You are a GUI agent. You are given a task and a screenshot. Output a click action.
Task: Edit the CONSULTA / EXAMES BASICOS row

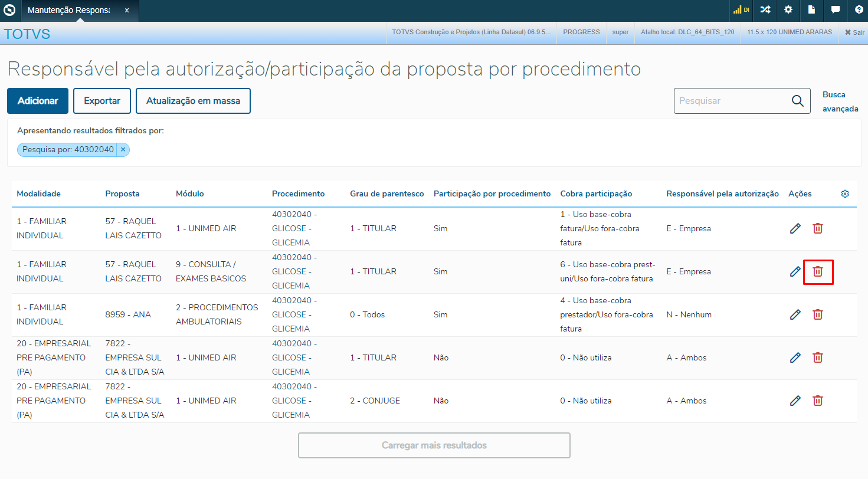(x=795, y=271)
